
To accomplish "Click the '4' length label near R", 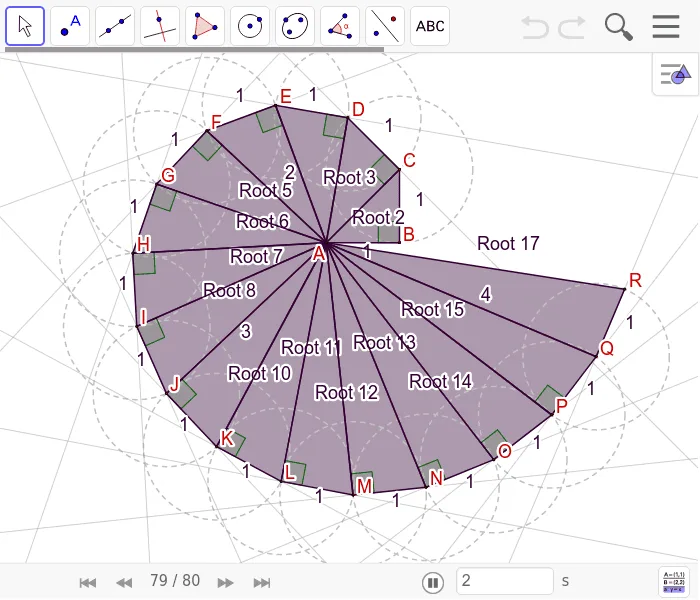I will [486, 295].
